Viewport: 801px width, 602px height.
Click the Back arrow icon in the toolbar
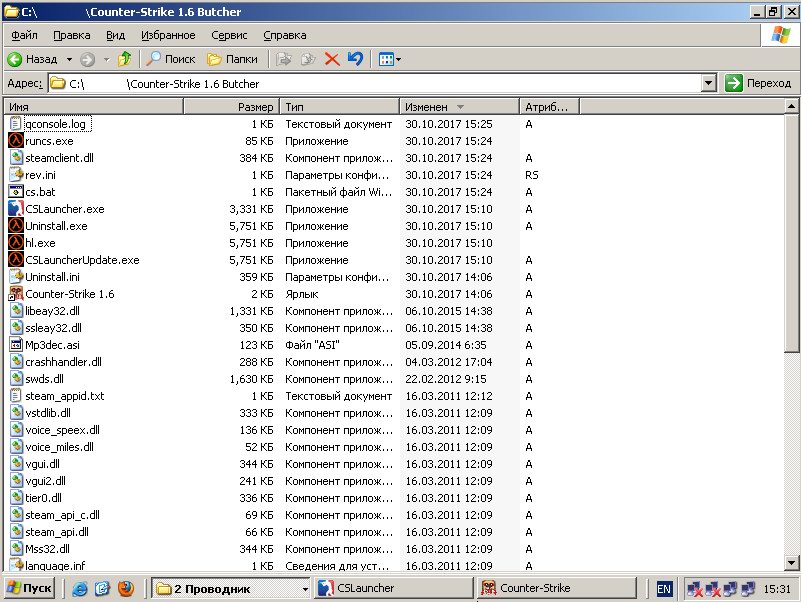pos(14,59)
